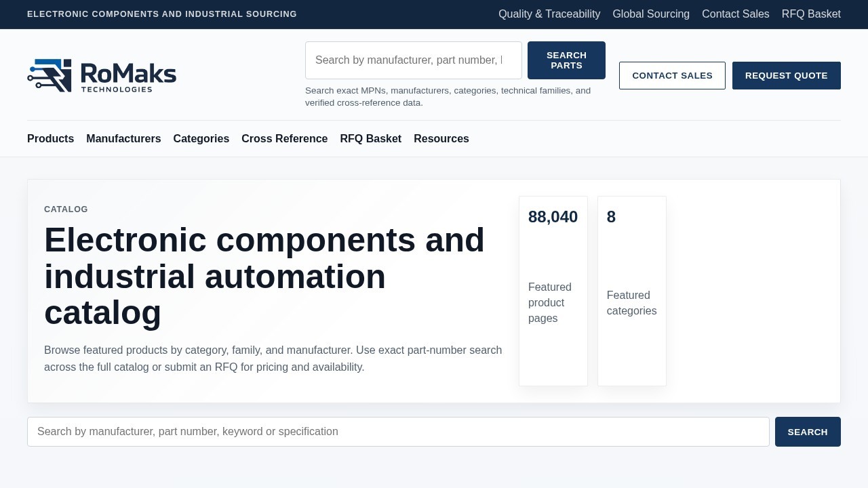Open the Categories menu
The height and width of the screenshot is (488, 868).
pos(201,139)
